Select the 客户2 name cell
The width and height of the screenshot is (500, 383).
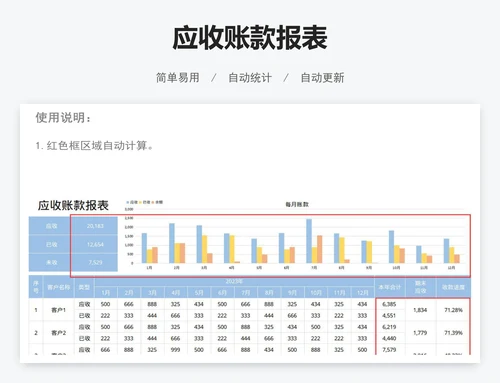(59, 333)
